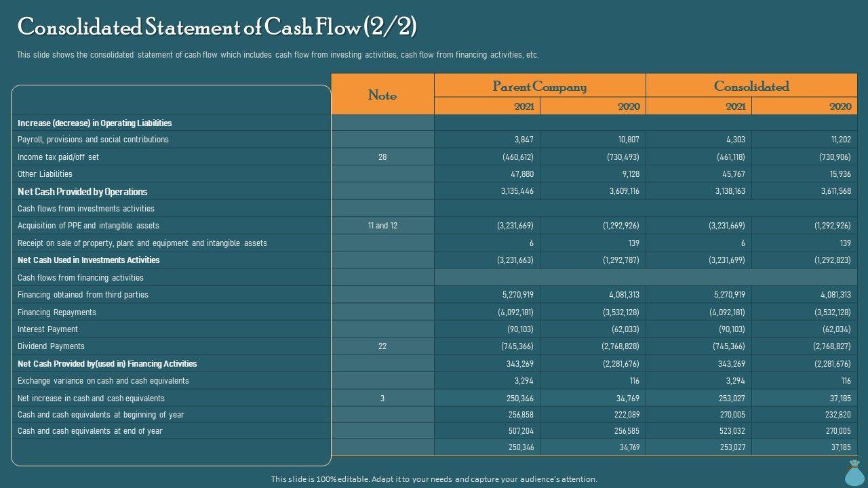Select the Investments Activities total (1,292,787)
This screenshot has height=488, width=868.
621,260
